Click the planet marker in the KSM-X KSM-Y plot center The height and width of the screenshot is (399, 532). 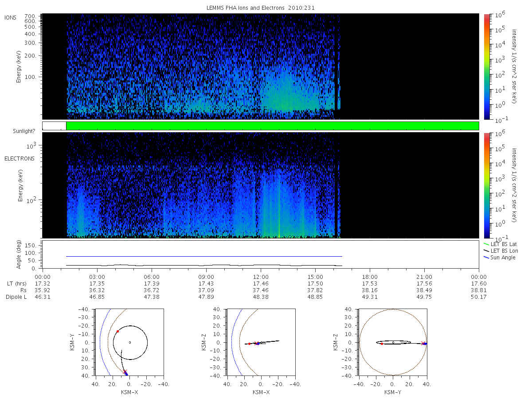point(129,342)
